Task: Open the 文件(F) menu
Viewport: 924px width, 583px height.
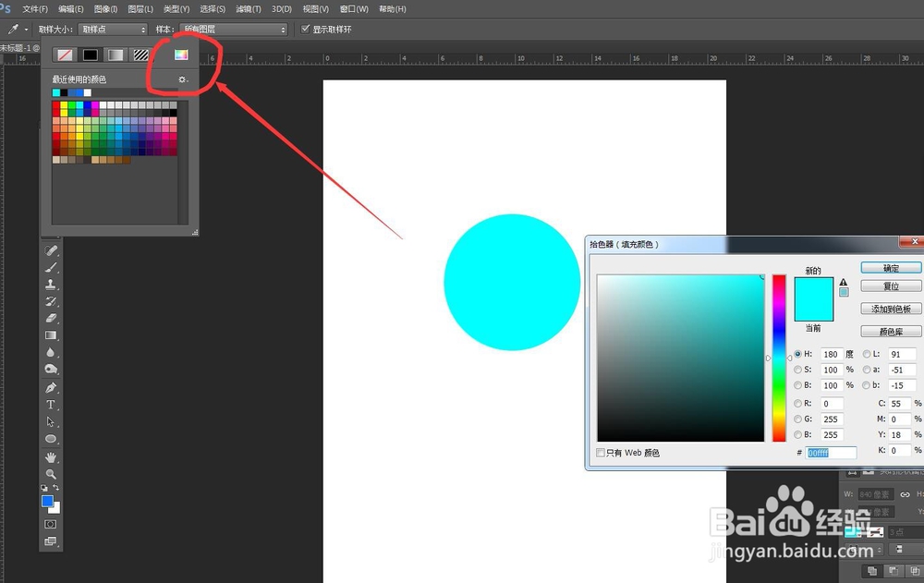Action: pyautogui.click(x=35, y=9)
